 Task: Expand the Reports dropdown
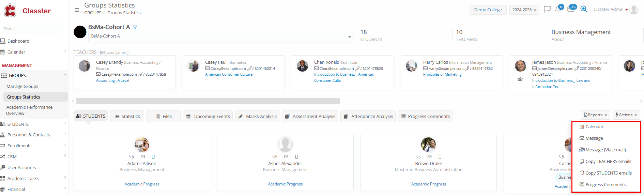tap(595, 115)
